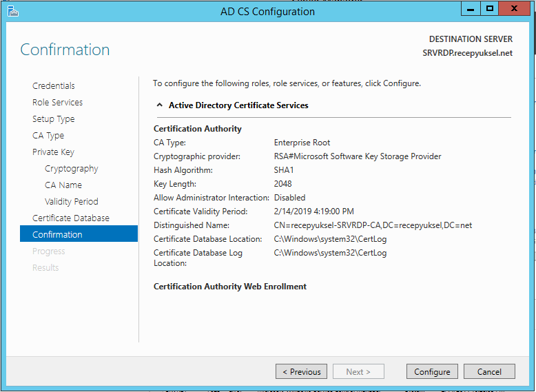Go to the Credentials step

coord(53,86)
